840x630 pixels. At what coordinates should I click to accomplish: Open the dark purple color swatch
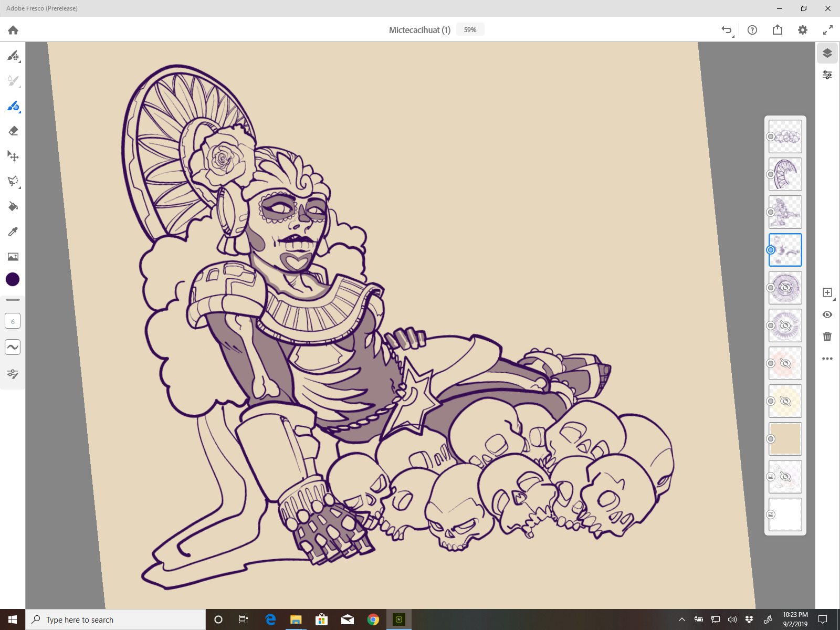[x=13, y=279]
